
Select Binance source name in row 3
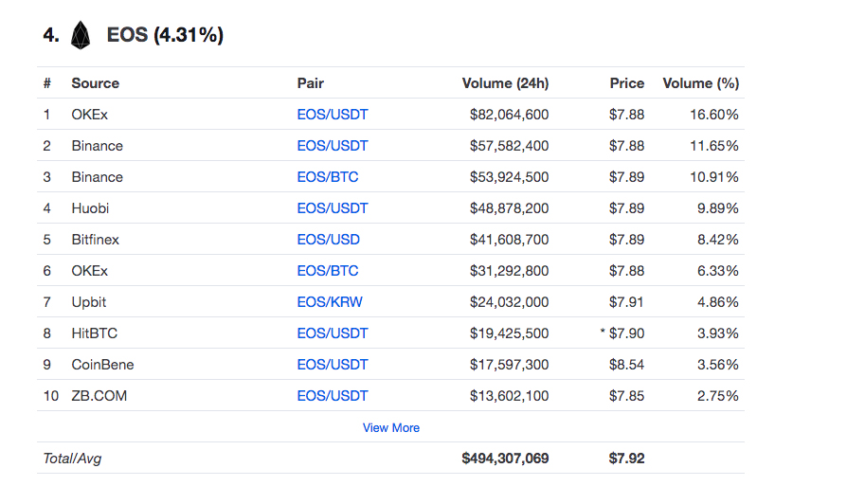(97, 177)
